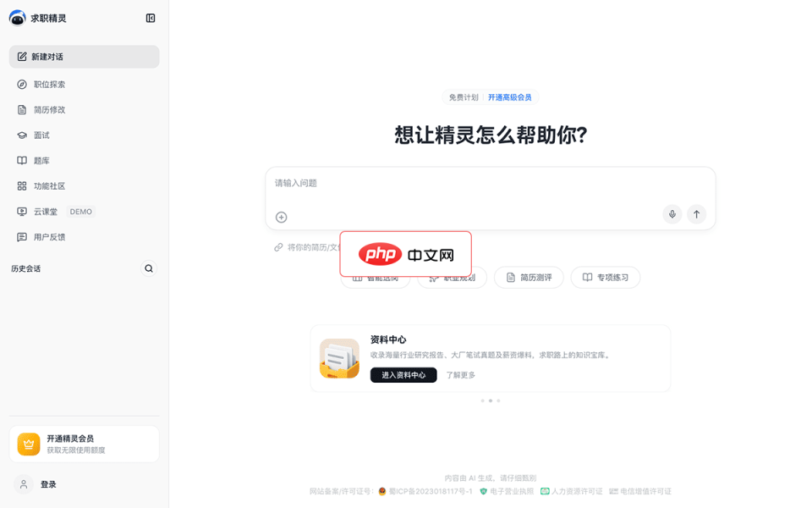This screenshot has width=812, height=508.
Task: Start a new chat via 新建对话
Action: click(84, 57)
